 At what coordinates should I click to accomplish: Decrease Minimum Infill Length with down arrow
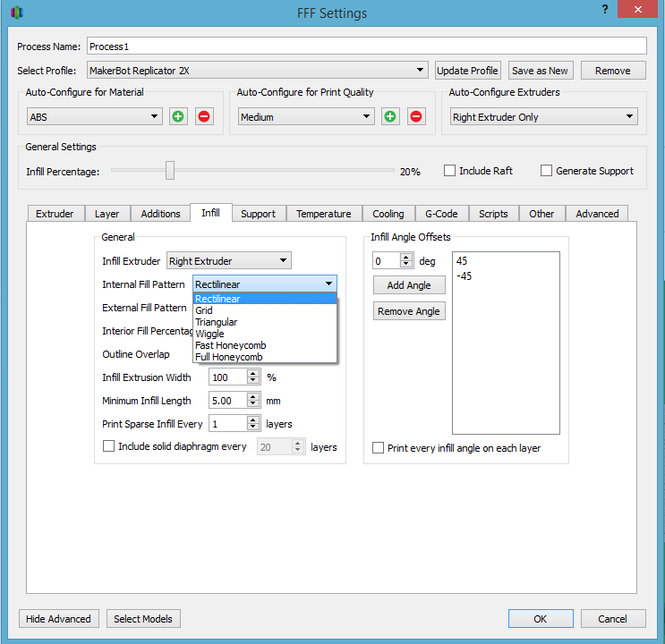coord(253,404)
